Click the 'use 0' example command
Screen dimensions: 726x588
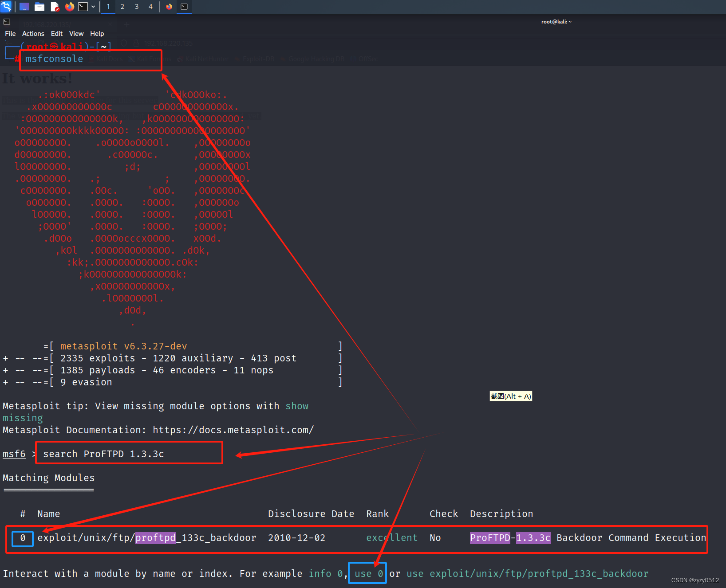point(369,574)
